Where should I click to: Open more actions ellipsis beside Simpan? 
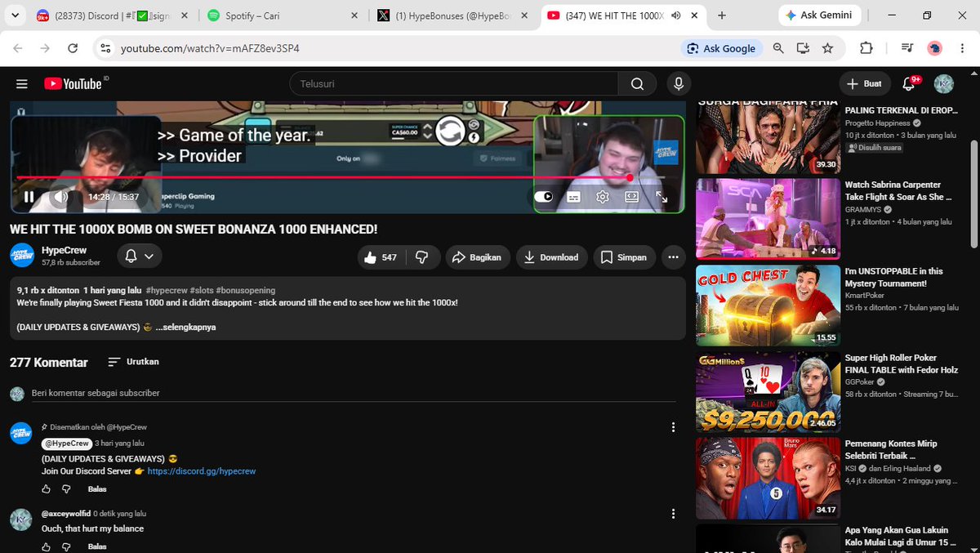point(673,257)
